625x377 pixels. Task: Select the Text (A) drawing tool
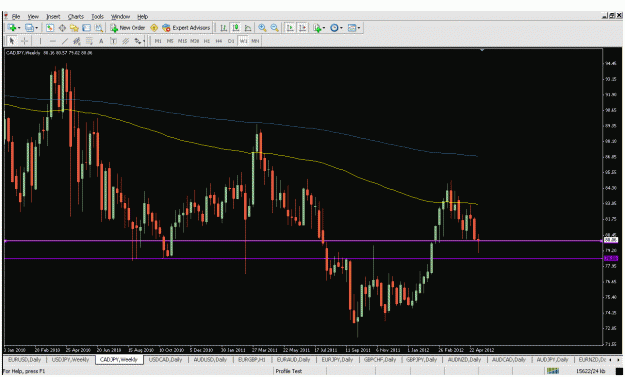coord(101,41)
